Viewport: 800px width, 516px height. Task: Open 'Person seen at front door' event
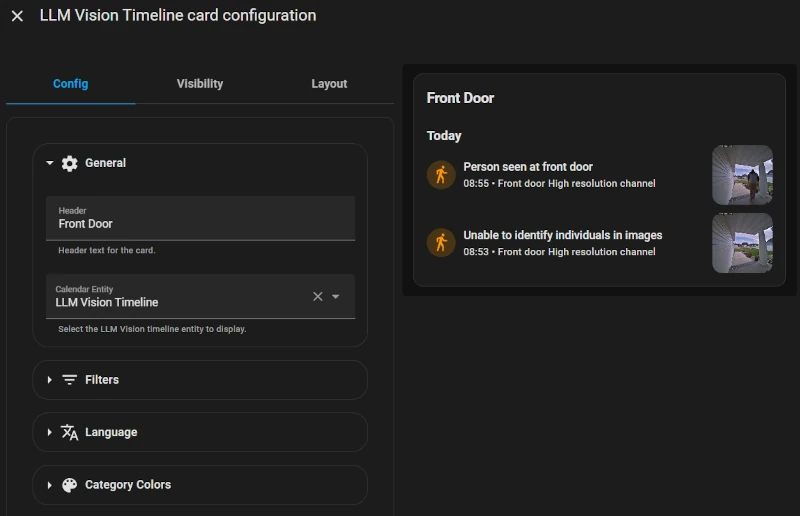528,167
